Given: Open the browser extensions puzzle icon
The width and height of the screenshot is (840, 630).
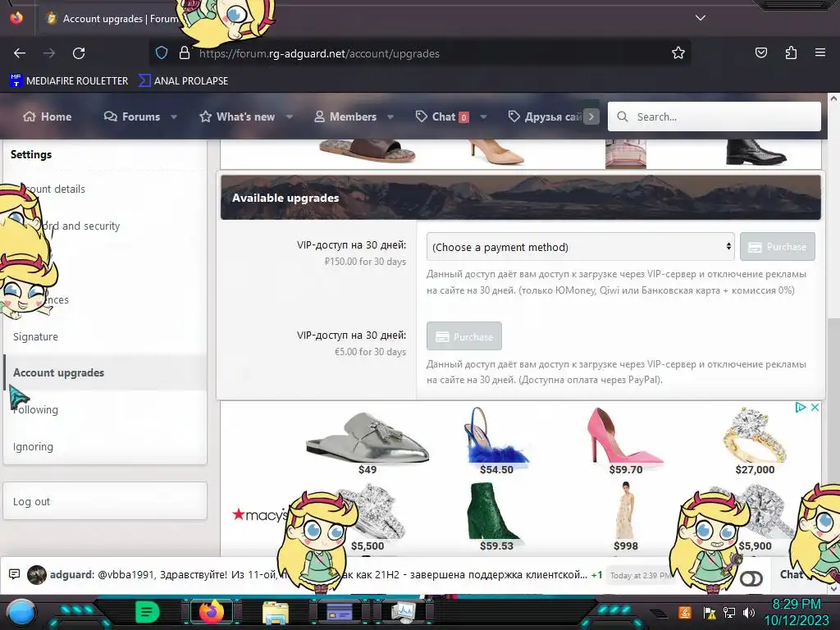Looking at the screenshot, I should tap(791, 52).
